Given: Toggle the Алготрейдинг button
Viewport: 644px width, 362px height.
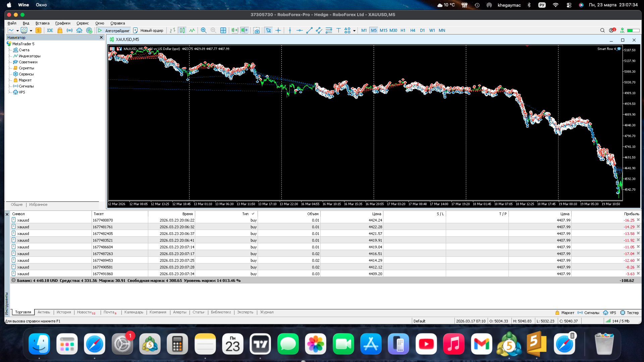Looking at the screenshot, I should pyautogui.click(x=113, y=31).
